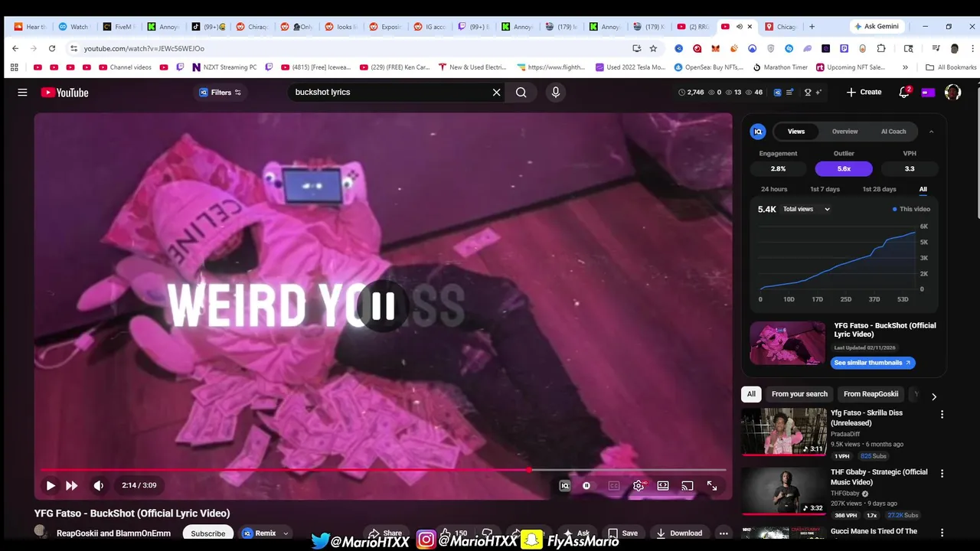Click the Outlier 5.6x pill

pyautogui.click(x=844, y=168)
